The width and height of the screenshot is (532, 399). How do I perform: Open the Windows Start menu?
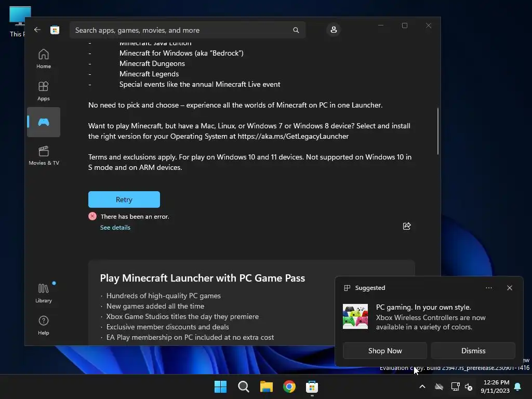[x=220, y=387]
